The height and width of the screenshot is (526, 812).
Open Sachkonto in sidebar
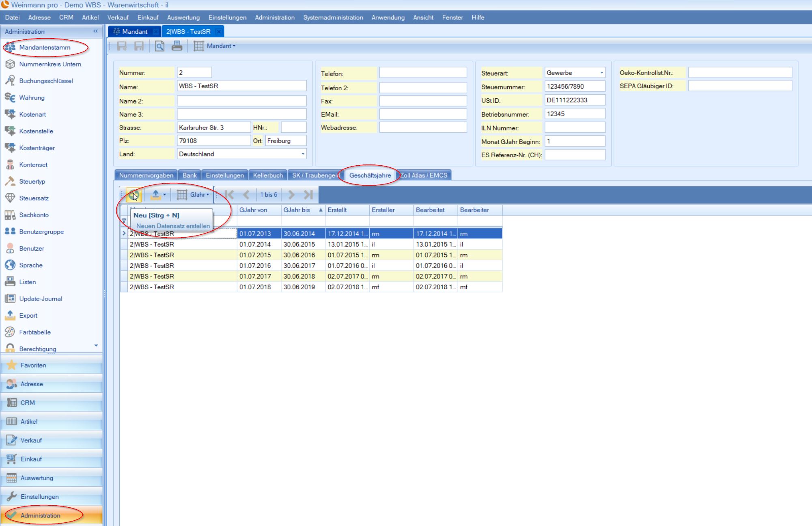(34, 215)
